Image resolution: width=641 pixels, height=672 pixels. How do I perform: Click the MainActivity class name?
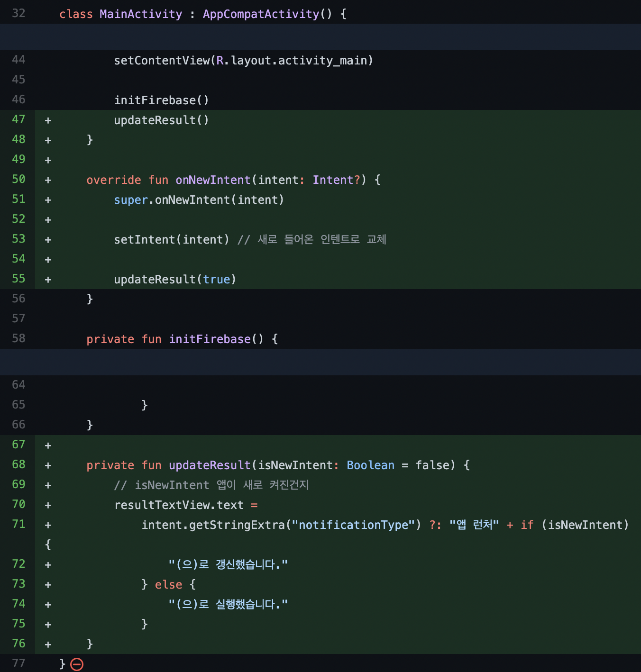(x=141, y=14)
